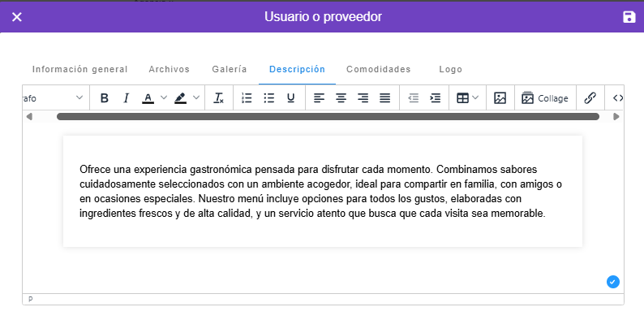644x320 pixels.
Task: Save using the floppy disk icon
Action: click(629, 17)
